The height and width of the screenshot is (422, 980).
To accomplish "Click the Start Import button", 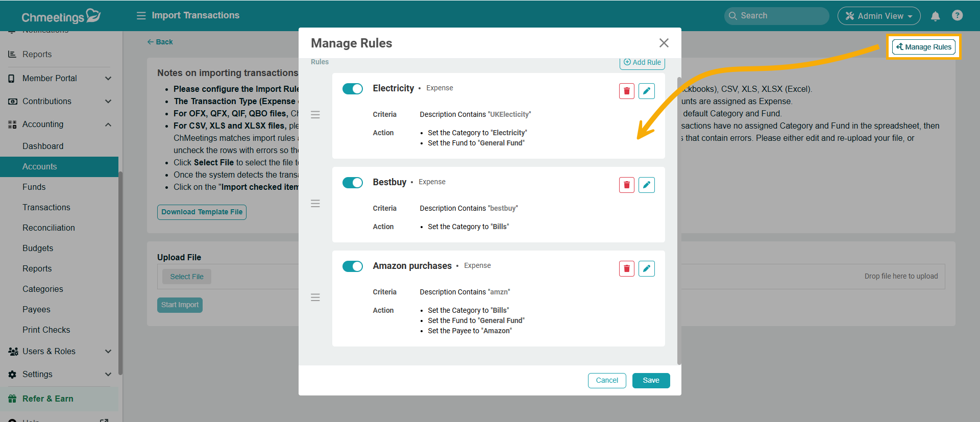I will click(x=180, y=305).
